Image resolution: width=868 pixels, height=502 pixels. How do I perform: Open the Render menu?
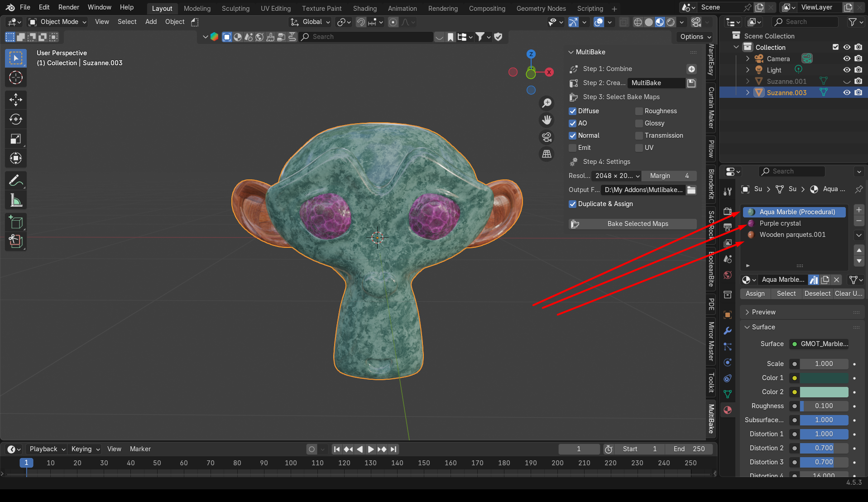point(68,7)
